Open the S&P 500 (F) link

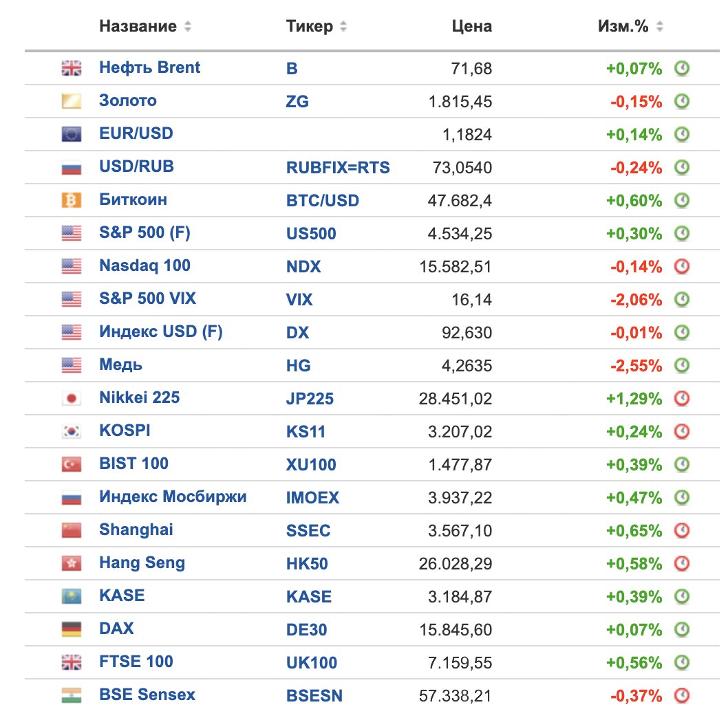[144, 233]
